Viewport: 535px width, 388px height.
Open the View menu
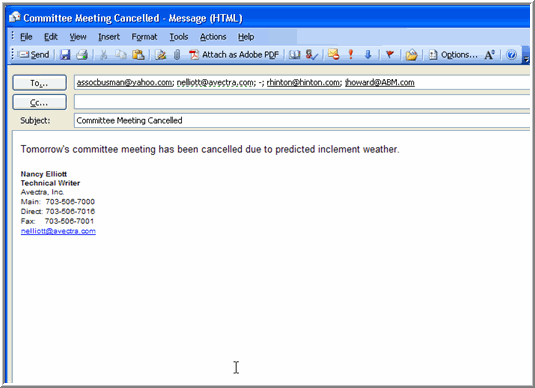[x=78, y=37]
